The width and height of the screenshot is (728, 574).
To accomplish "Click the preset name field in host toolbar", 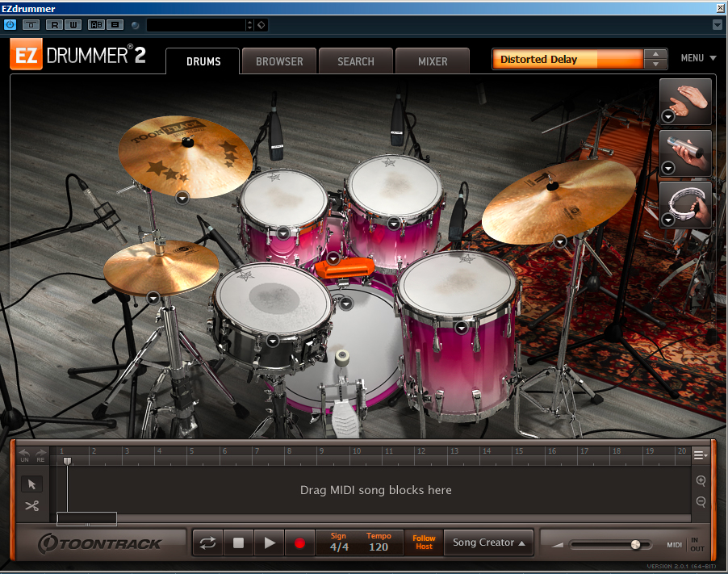I will pos(195,25).
